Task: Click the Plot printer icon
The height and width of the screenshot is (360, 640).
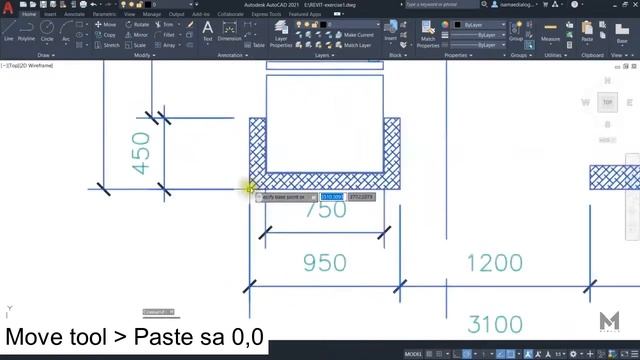Action: pos(83,4)
